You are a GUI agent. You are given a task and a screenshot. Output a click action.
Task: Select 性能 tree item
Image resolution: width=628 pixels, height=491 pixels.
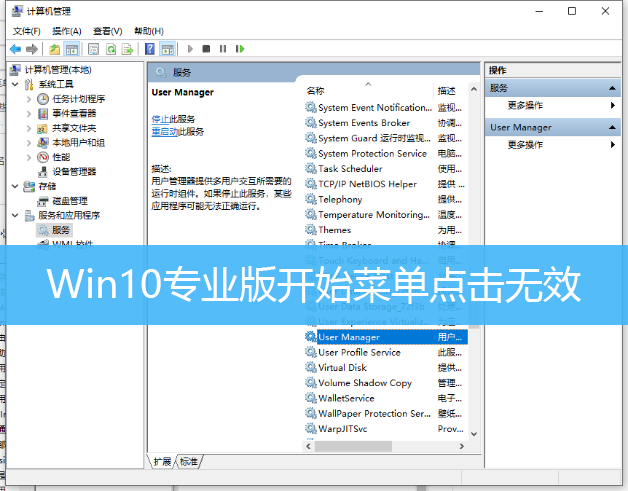pos(61,157)
